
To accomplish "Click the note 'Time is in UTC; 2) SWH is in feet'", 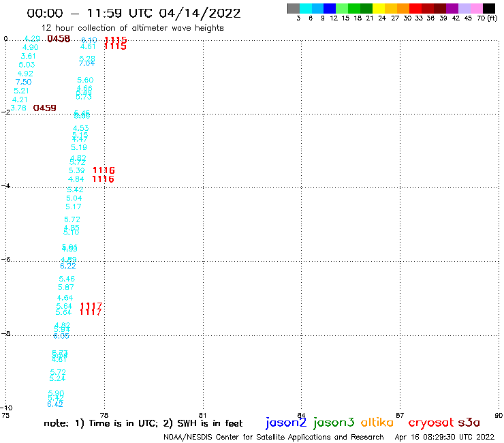I will [x=166, y=423].
